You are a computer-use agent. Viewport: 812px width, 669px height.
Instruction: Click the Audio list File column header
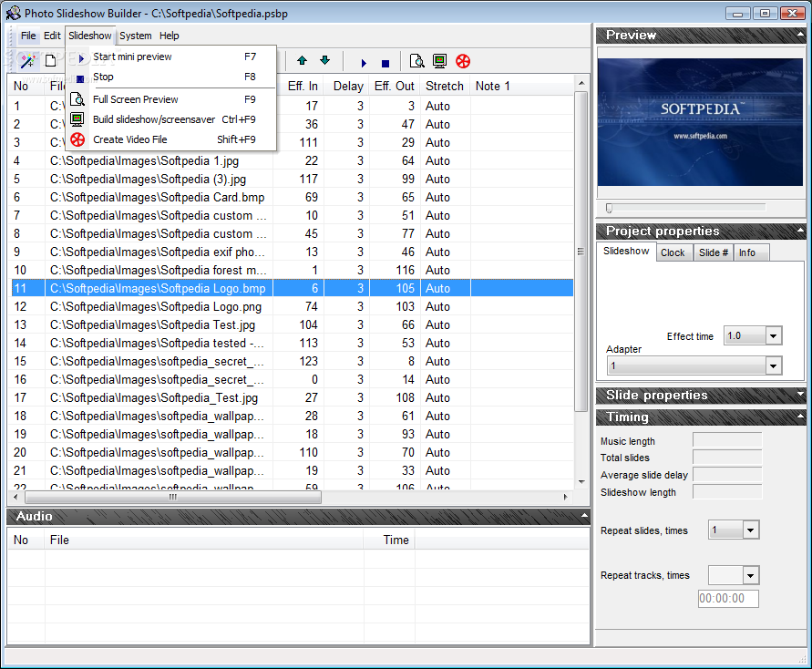click(x=204, y=540)
